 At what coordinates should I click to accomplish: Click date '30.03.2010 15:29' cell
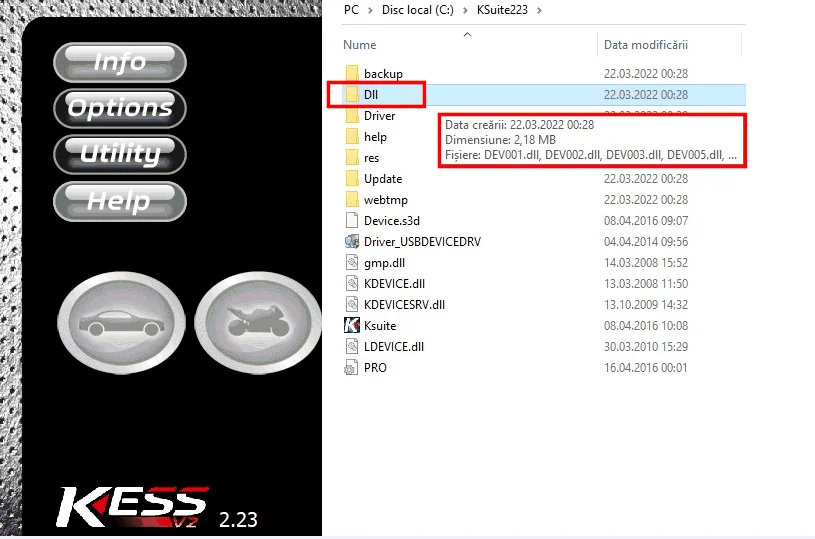646,347
